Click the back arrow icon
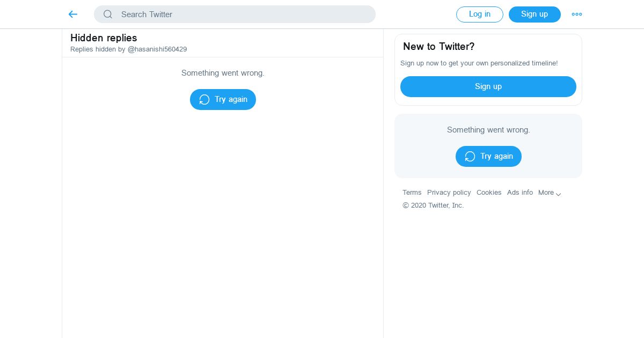 point(73,14)
